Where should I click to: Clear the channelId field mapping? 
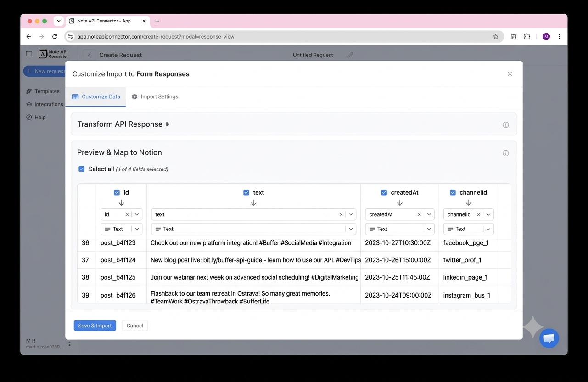tap(478, 214)
